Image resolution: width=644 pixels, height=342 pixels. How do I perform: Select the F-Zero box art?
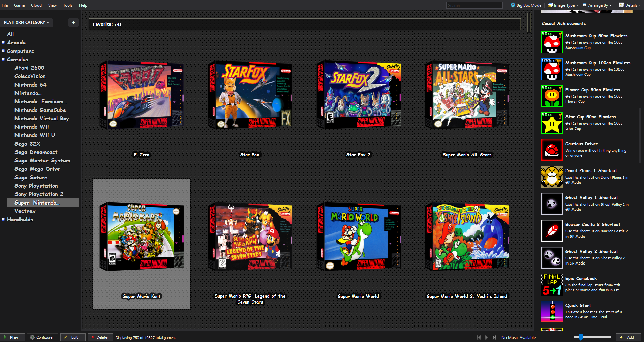142,95
